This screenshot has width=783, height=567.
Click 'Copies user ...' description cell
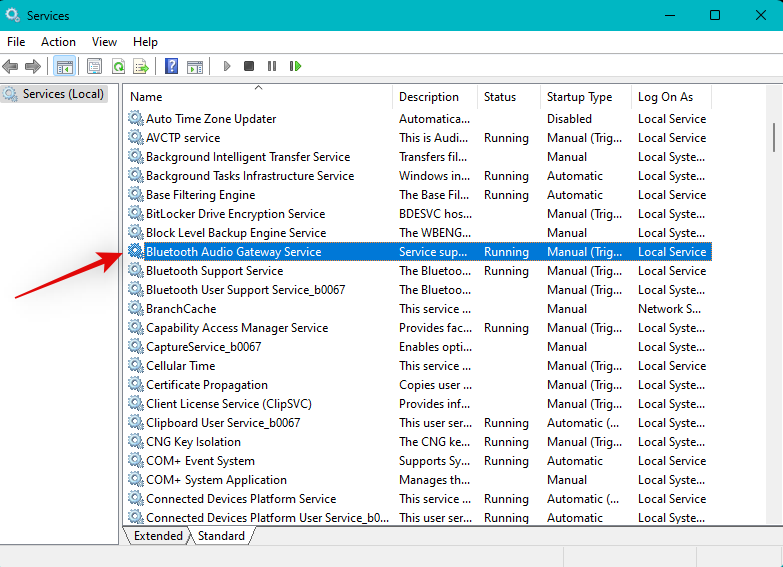click(435, 385)
